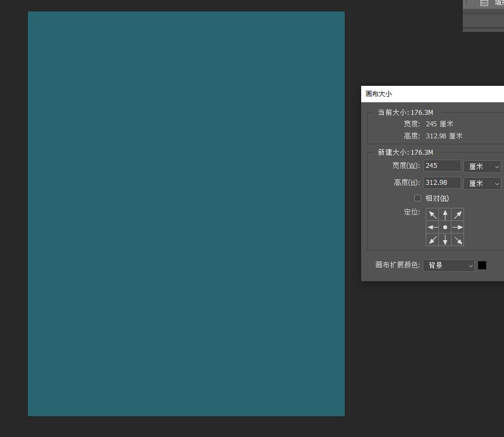Open the height unit 厘米 dropdown
Image resolution: width=504 pixels, height=437 pixels.
[x=482, y=183]
